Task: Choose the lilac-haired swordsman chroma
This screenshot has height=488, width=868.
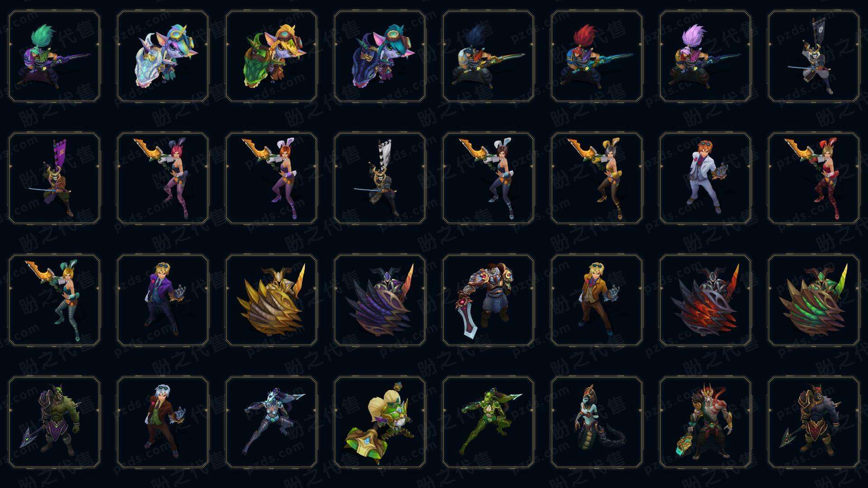Action: tap(705, 56)
